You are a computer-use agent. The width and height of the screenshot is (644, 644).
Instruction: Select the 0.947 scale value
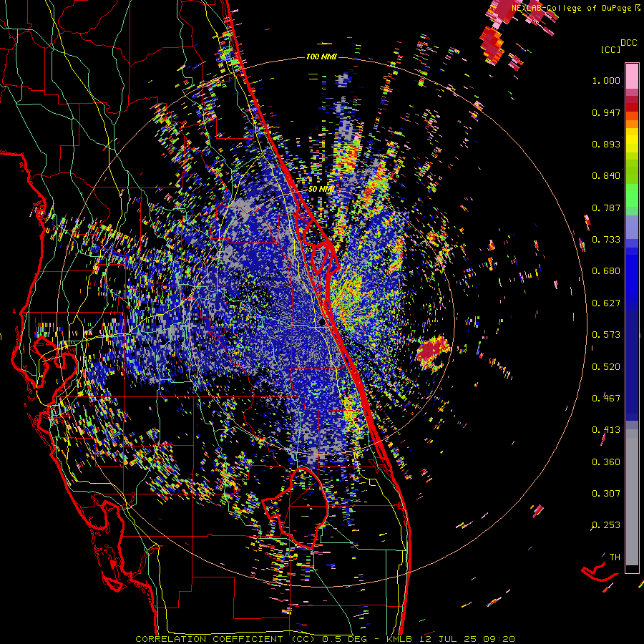pos(606,112)
